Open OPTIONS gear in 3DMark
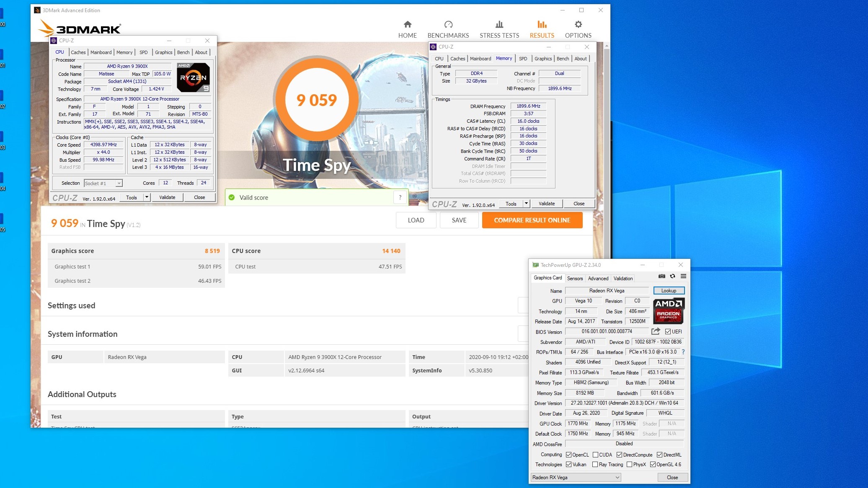Screen dimensions: 868x488 [578, 29]
